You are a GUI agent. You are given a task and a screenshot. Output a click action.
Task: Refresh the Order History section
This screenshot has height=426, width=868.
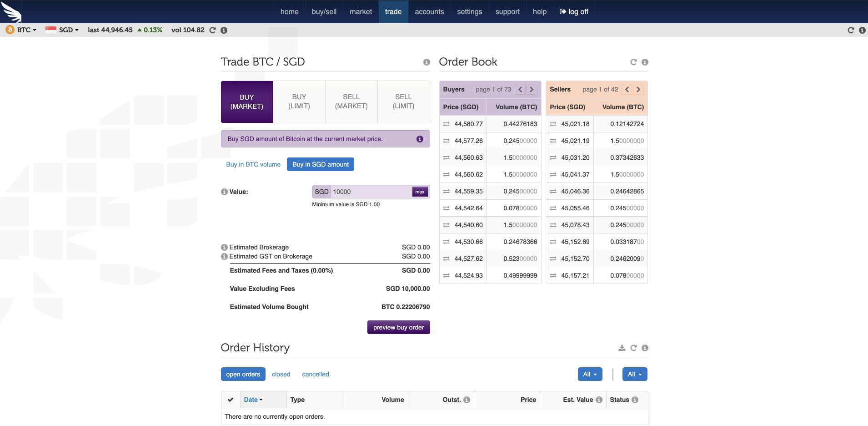(x=633, y=348)
